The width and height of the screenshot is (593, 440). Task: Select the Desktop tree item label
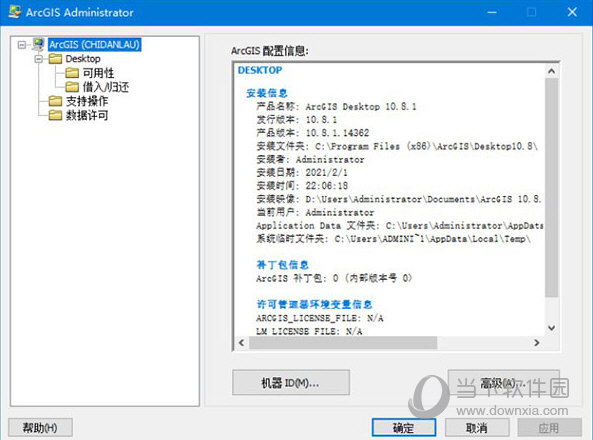(x=83, y=59)
